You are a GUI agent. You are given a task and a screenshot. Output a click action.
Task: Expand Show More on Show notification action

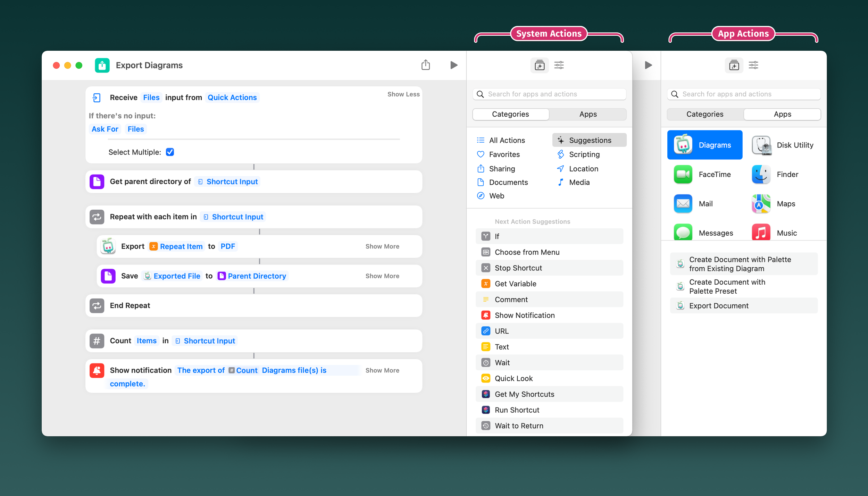pyautogui.click(x=382, y=370)
